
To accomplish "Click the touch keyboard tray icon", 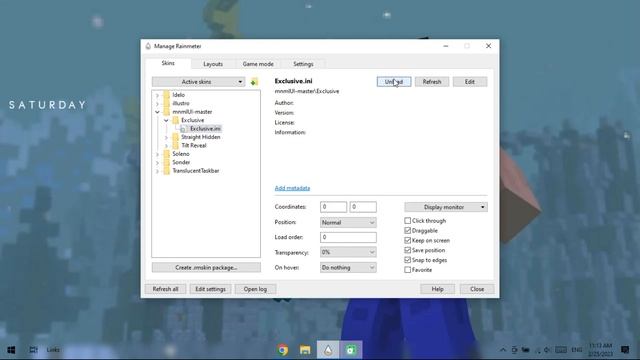I will pos(561,350).
